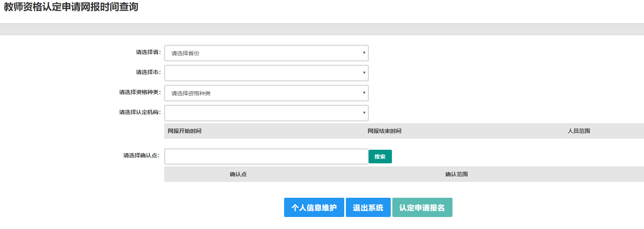The width and height of the screenshot is (644, 229).
Task: Click the 教师资格认定申请网报时间查询 page title
Action: click(x=71, y=7)
